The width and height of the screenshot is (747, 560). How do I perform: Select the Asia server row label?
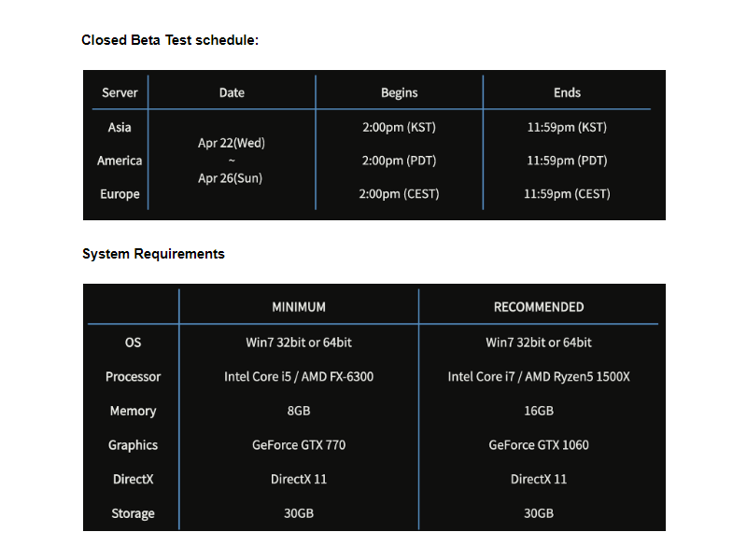click(120, 127)
